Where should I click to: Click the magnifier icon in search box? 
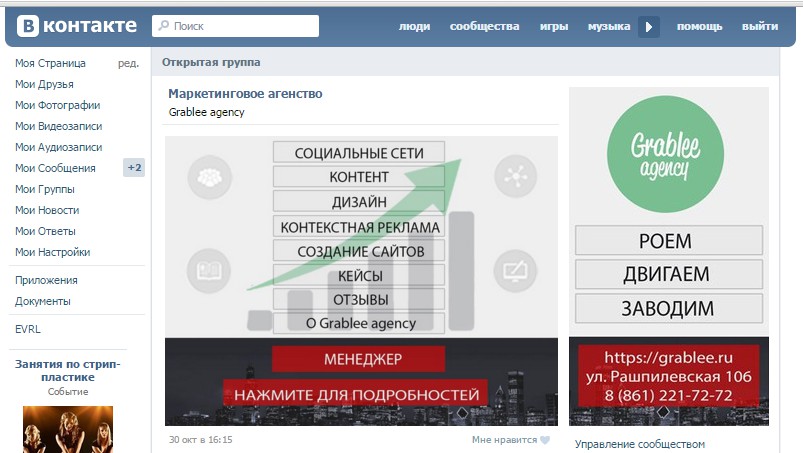163,25
